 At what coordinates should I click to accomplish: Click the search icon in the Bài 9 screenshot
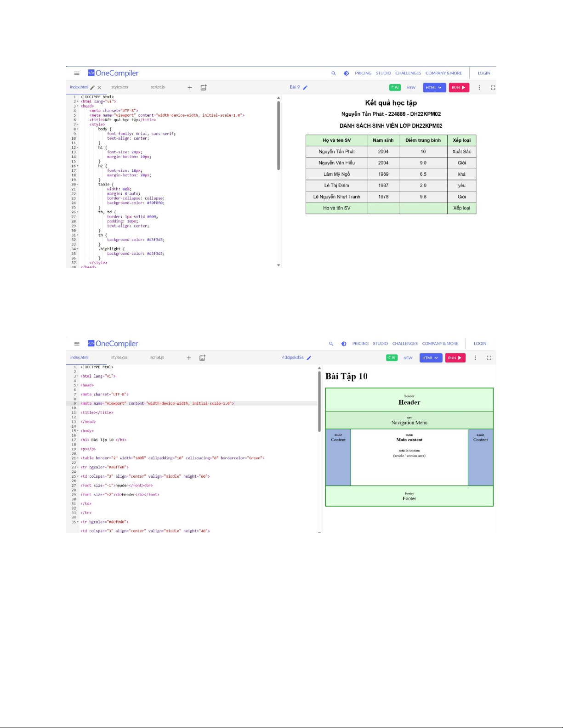pyautogui.click(x=334, y=73)
